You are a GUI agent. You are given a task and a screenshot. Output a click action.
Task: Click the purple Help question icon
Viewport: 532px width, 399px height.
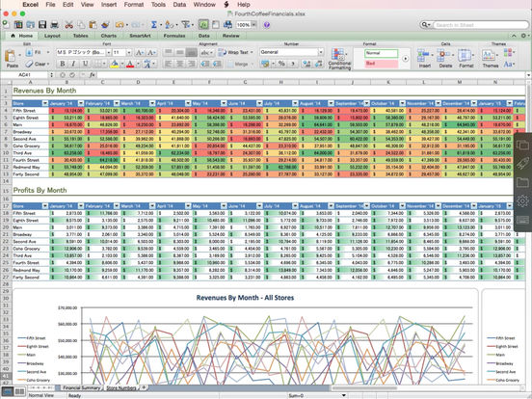267,24
